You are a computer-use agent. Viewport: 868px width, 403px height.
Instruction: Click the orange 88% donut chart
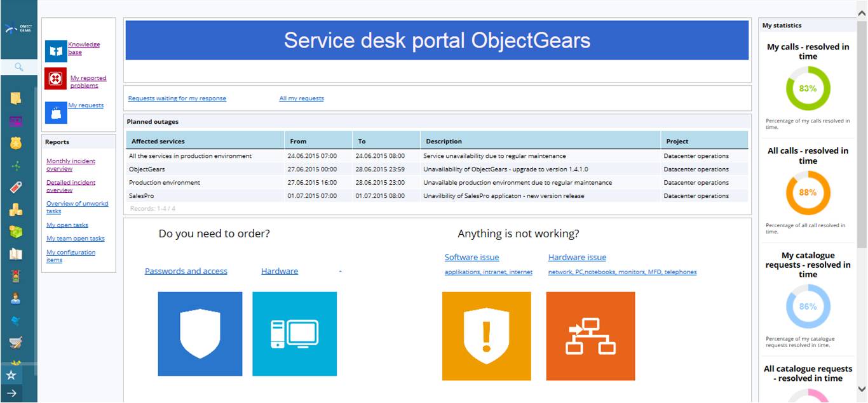pos(808,193)
